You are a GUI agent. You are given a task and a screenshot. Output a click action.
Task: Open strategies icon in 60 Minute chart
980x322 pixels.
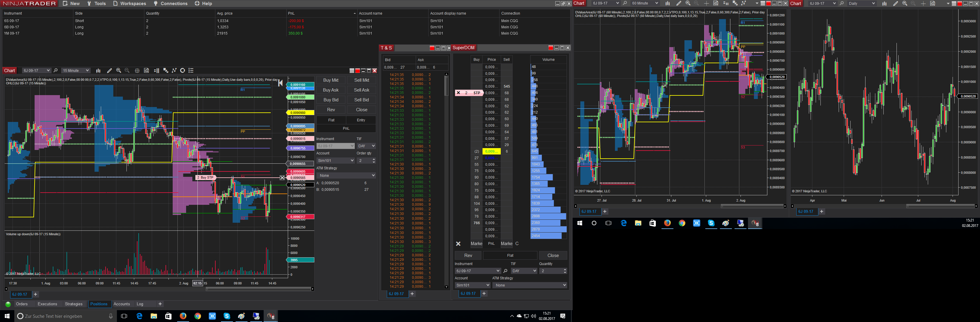744,3
